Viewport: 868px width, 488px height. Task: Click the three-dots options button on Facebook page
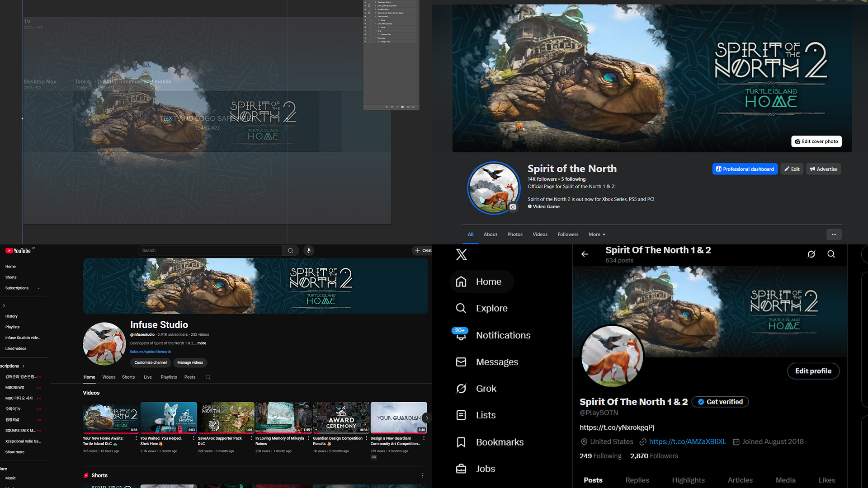(834, 235)
